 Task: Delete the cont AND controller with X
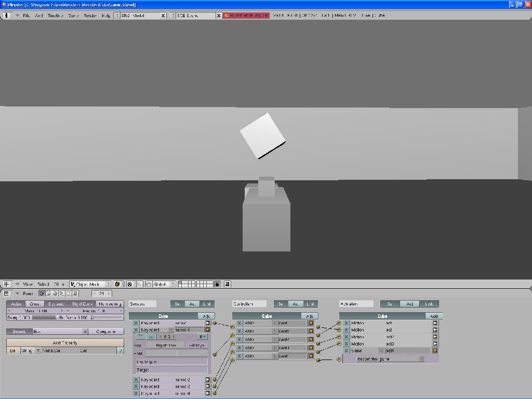(239, 323)
